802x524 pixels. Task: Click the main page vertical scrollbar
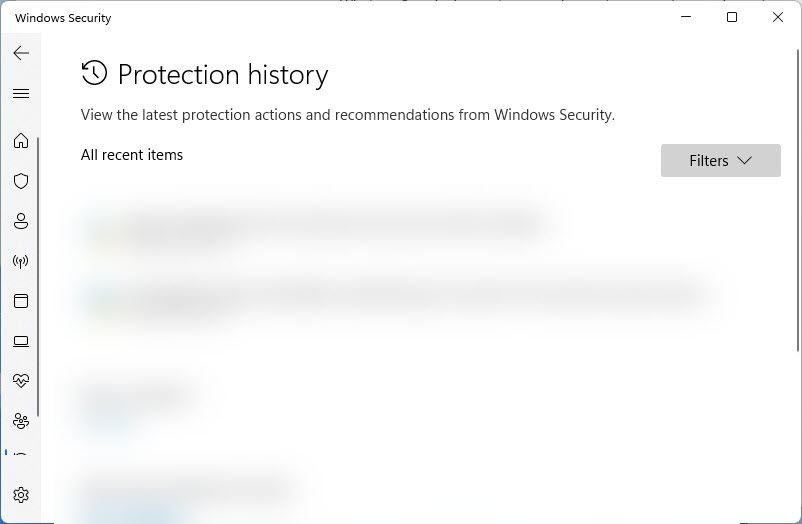798,200
